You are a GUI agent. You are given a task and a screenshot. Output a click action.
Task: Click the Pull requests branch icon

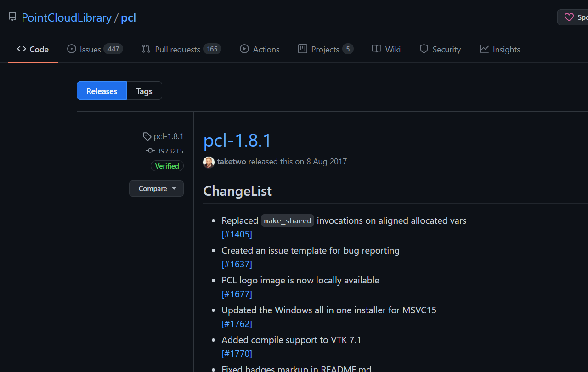[146, 49]
